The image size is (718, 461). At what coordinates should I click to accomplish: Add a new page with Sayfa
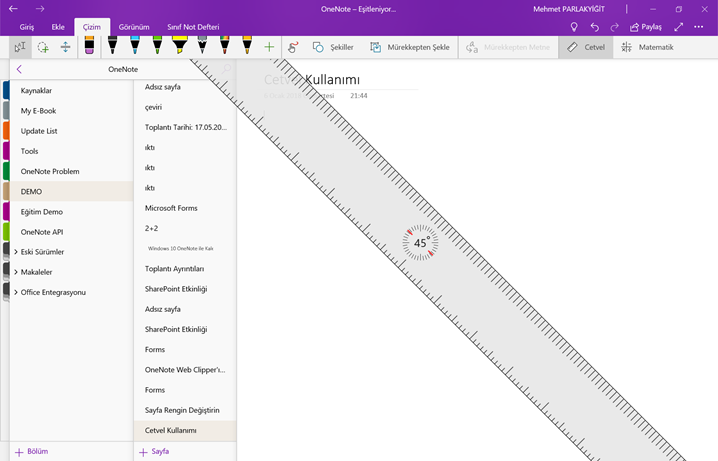[154, 451]
